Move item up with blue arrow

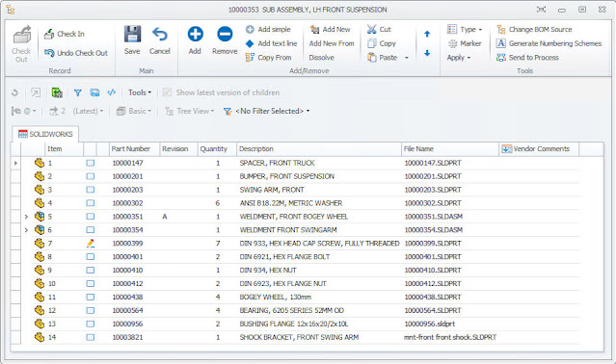427,34
